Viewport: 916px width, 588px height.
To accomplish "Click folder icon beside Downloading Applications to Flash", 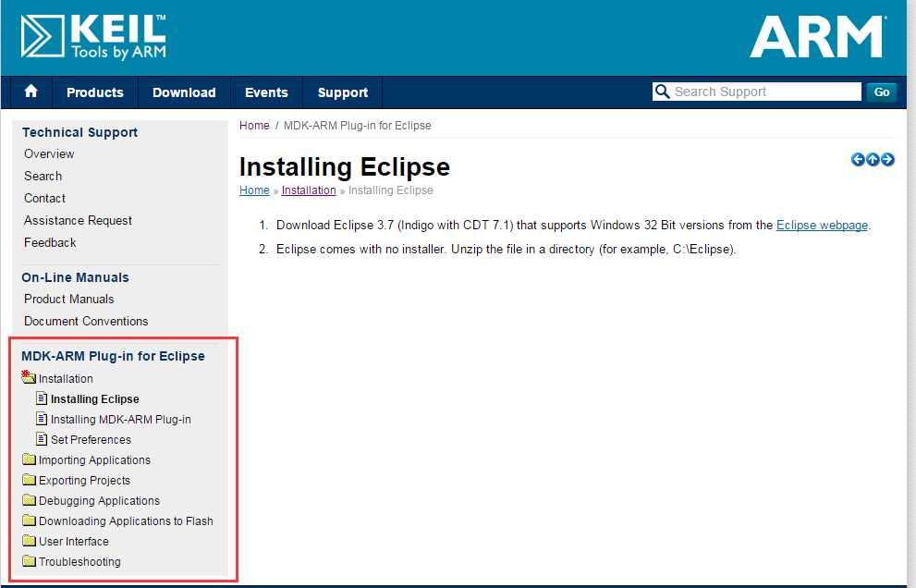I will [x=30, y=521].
